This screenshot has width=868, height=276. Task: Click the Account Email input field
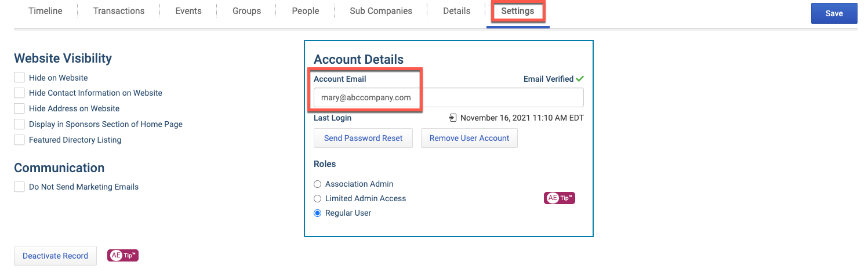click(448, 97)
